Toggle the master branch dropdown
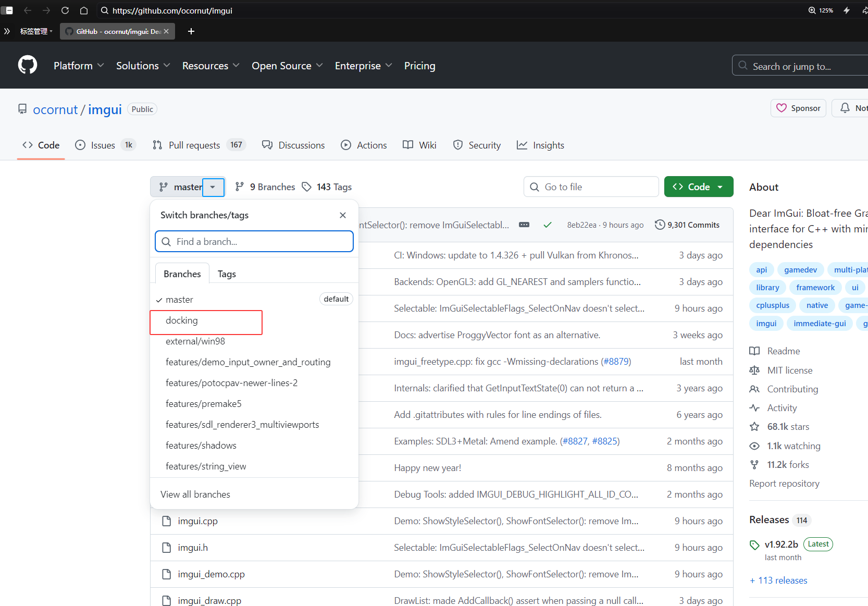The height and width of the screenshot is (606, 868). [x=188, y=187]
